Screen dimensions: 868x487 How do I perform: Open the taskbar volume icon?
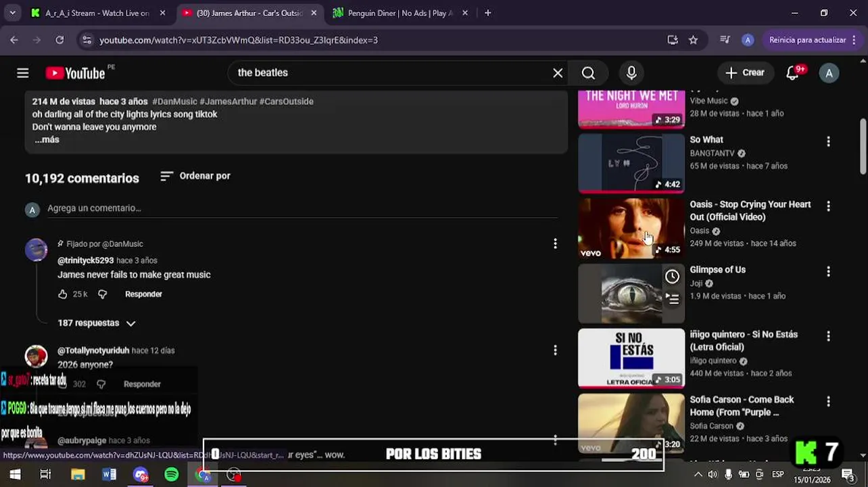[x=713, y=475]
